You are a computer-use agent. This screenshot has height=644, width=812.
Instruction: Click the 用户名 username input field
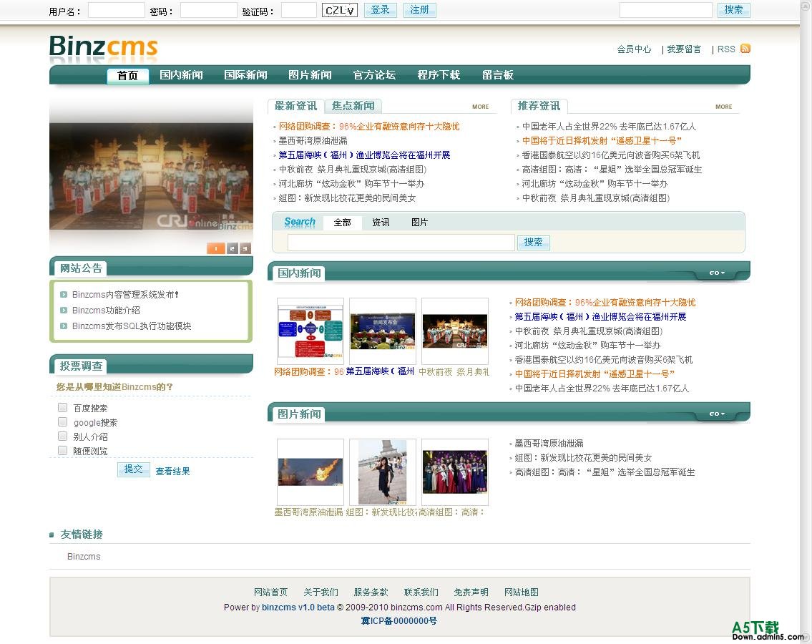[116, 10]
